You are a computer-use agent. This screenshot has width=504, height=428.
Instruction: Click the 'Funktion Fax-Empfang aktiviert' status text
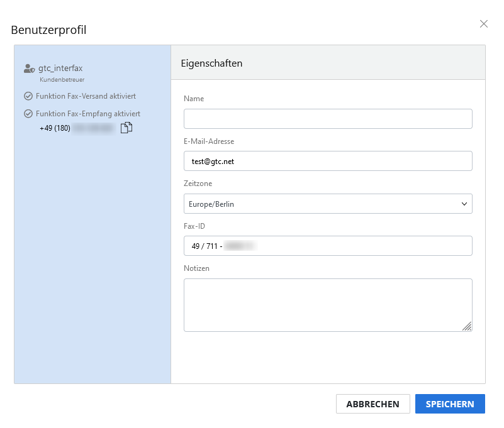[x=88, y=114]
